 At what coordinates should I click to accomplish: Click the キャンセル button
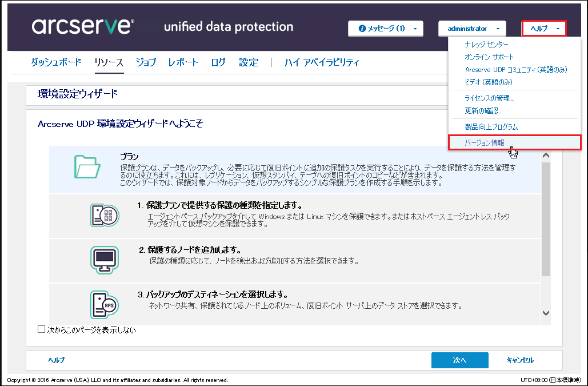520,360
